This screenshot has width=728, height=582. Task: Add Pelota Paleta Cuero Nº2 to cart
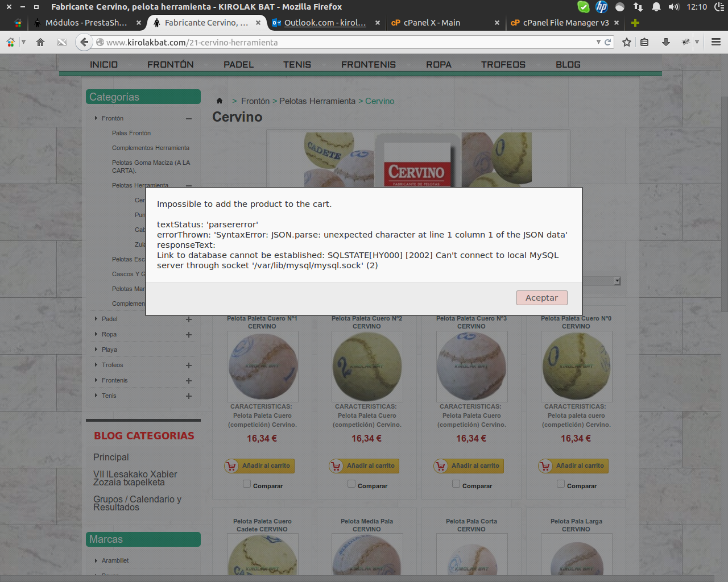pyautogui.click(x=364, y=466)
